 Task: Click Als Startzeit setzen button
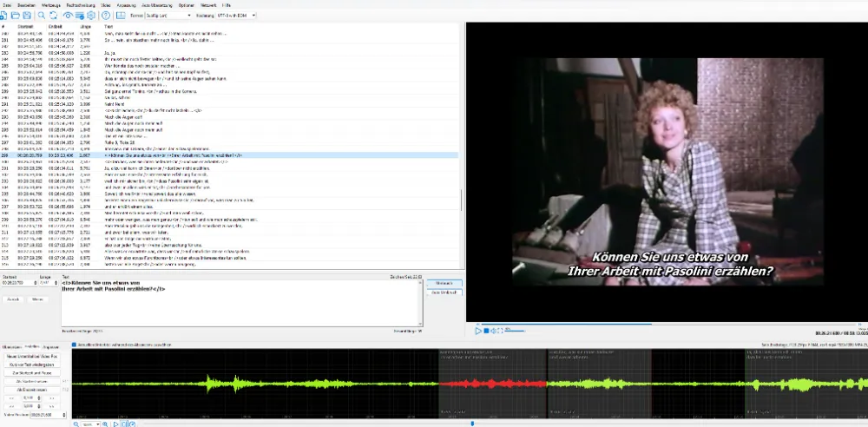[31, 382]
